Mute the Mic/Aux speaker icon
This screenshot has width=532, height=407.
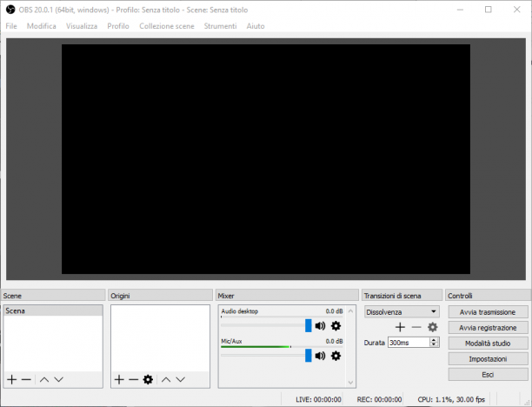click(320, 356)
